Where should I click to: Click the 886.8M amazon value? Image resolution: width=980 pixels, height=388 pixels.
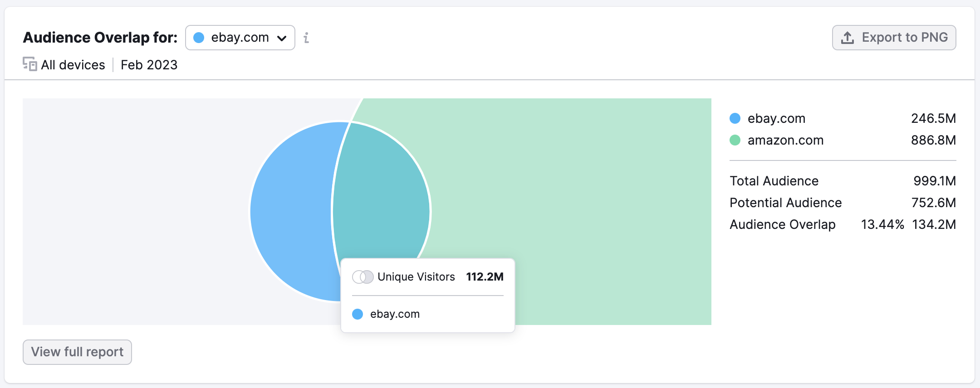(933, 140)
